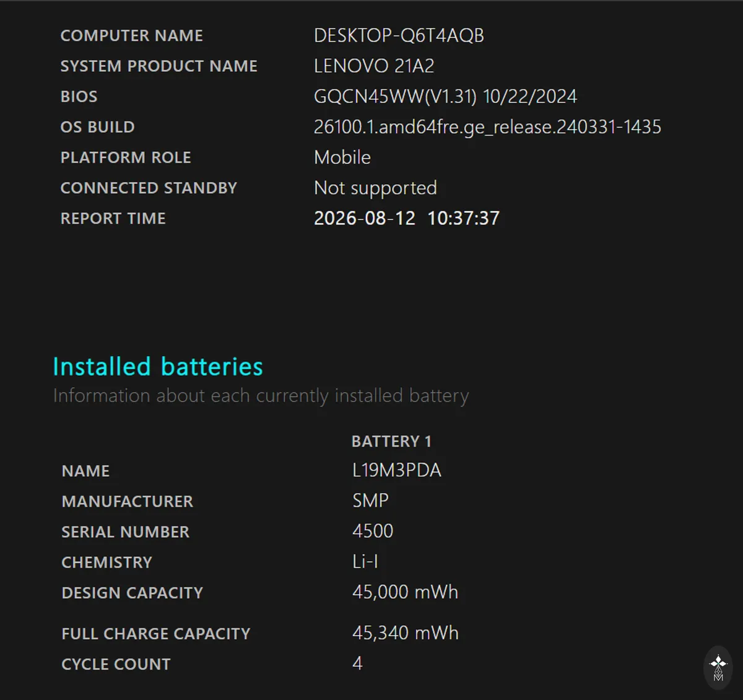Click the watermark logo icon in corner
743x700 pixels.
[x=718, y=668]
